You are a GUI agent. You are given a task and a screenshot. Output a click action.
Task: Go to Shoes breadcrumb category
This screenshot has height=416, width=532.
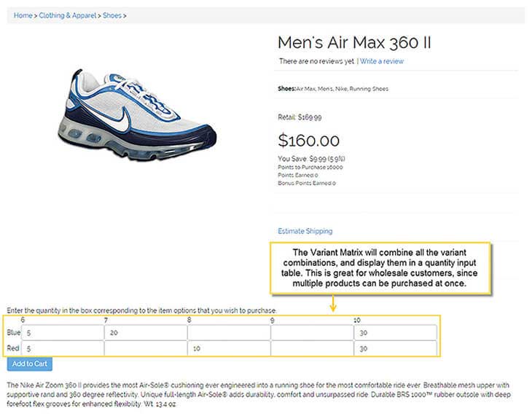pyautogui.click(x=112, y=15)
